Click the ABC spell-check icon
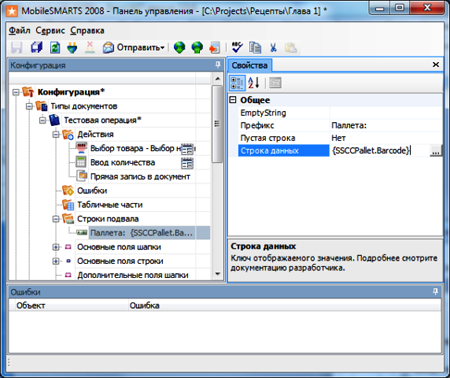450x378 pixels. (x=237, y=48)
